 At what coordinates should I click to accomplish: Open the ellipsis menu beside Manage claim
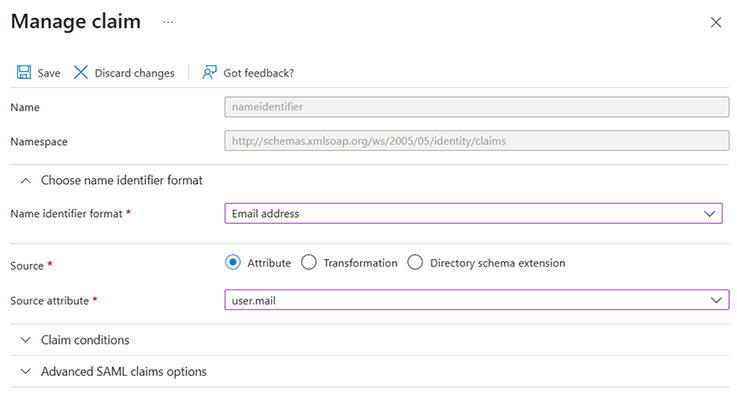[168, 22]
